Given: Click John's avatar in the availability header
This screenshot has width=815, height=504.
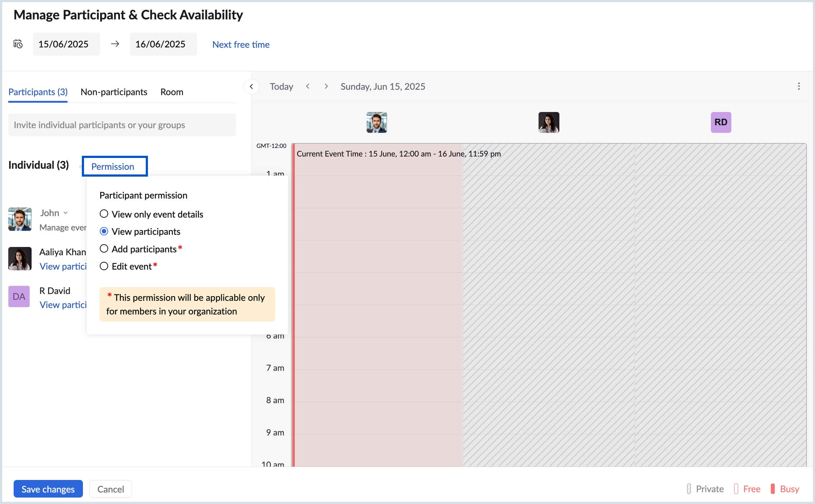Looking at the screenshot, I should 376,122.
